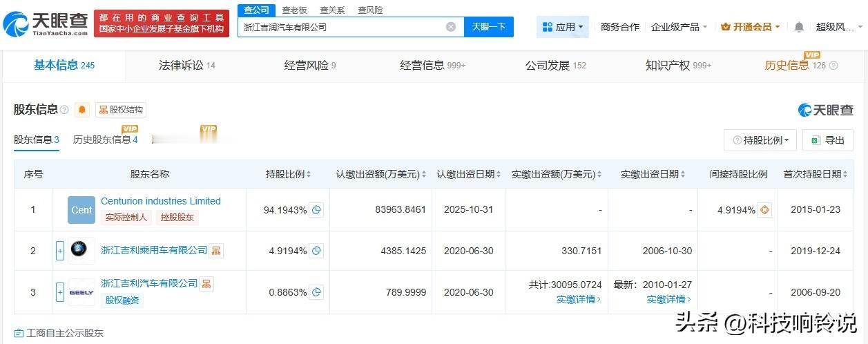This screenshot has height=344, width=868.
Task: Open 浙江吉利汽车有限公司 link
Action: [149, 284]
